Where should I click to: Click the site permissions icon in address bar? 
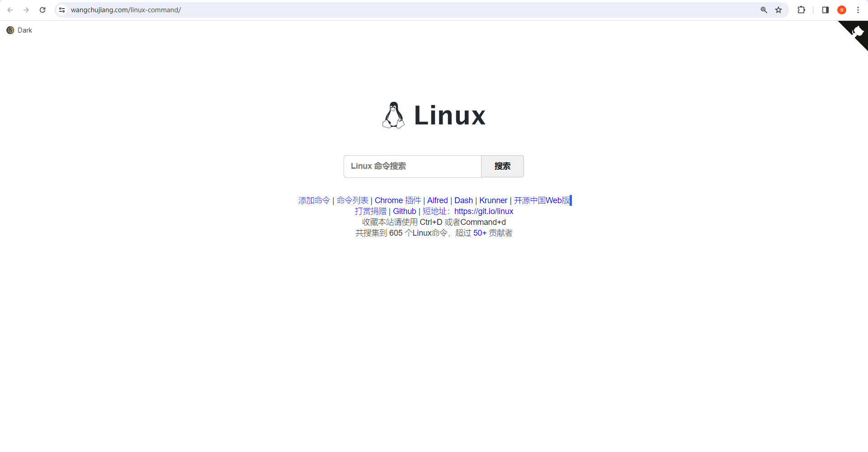pos(61,10)
